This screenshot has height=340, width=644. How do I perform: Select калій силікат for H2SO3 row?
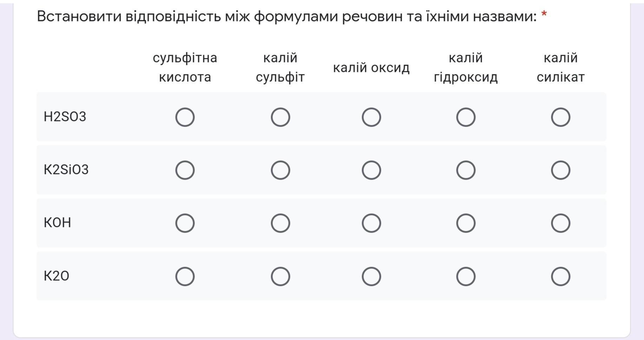560,117
